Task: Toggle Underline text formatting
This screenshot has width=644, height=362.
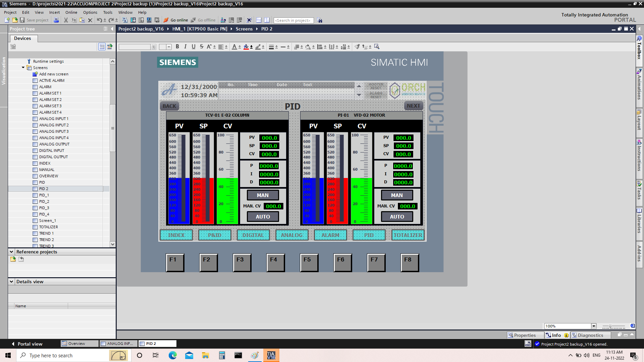Action: [x=194, y=47]
